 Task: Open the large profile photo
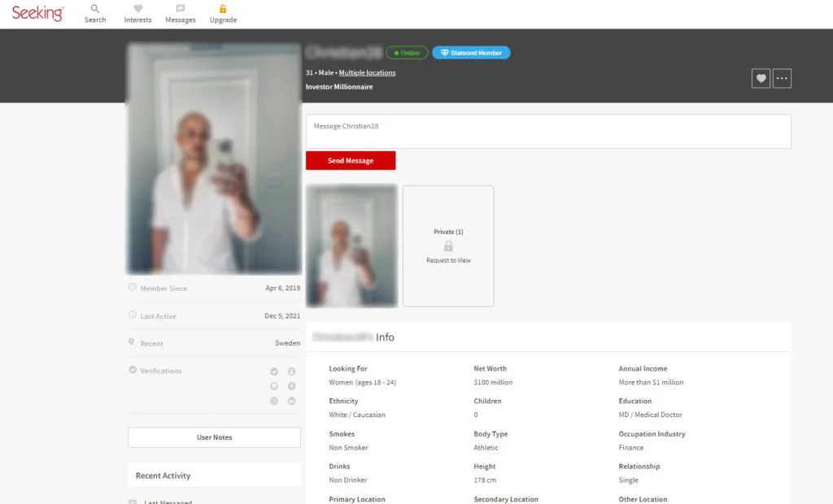pyautogui.click(x=214, y=159)
